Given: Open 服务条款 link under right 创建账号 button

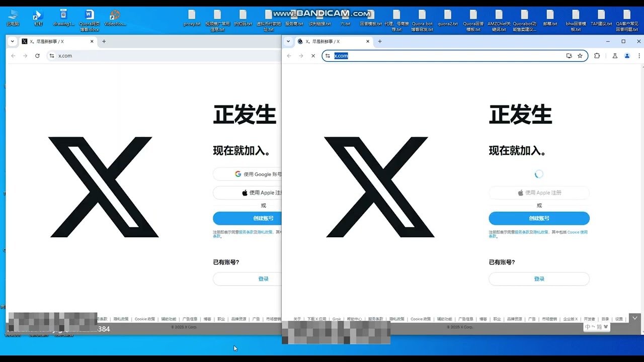Looking at the screenshot, I should pyautogui.click(x=522, y=232).
